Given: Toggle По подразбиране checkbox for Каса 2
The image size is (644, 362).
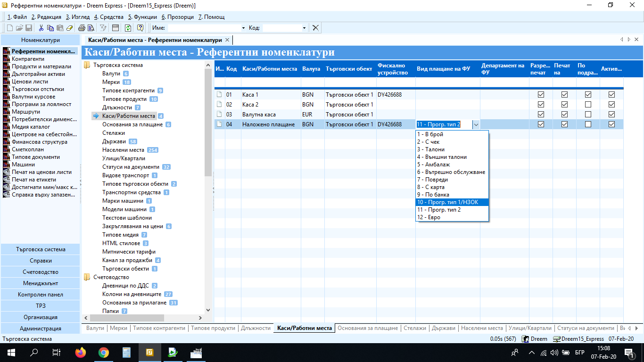Looking at the screenshot, I should click(x=588, y=104).
